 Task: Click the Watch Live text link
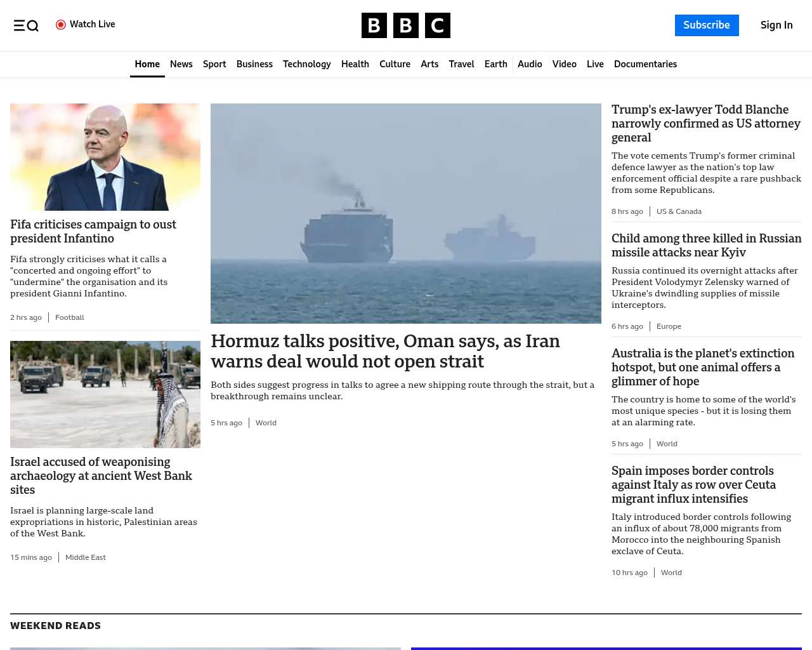pos(93,24)
